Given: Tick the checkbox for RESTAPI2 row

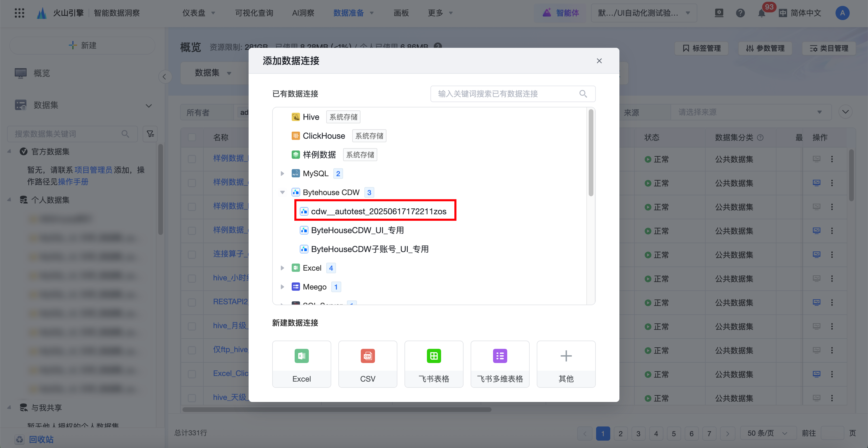Looking at the screenshot, I should 192,302.
